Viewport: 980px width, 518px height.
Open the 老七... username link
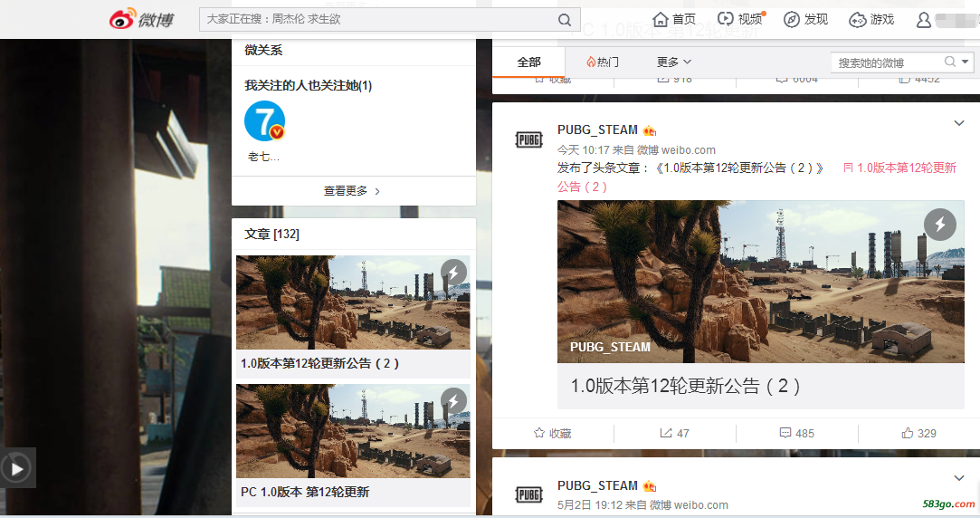coord(263,157)
